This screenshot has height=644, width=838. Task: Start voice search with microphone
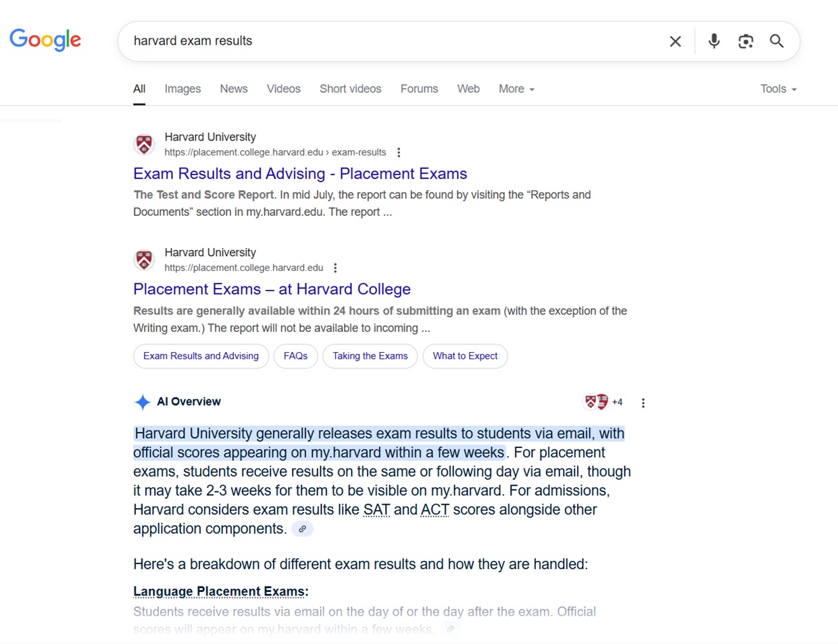[714, 41]
